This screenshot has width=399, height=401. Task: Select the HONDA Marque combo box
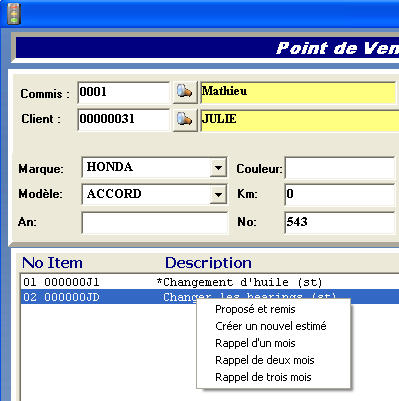pos(154,167)
